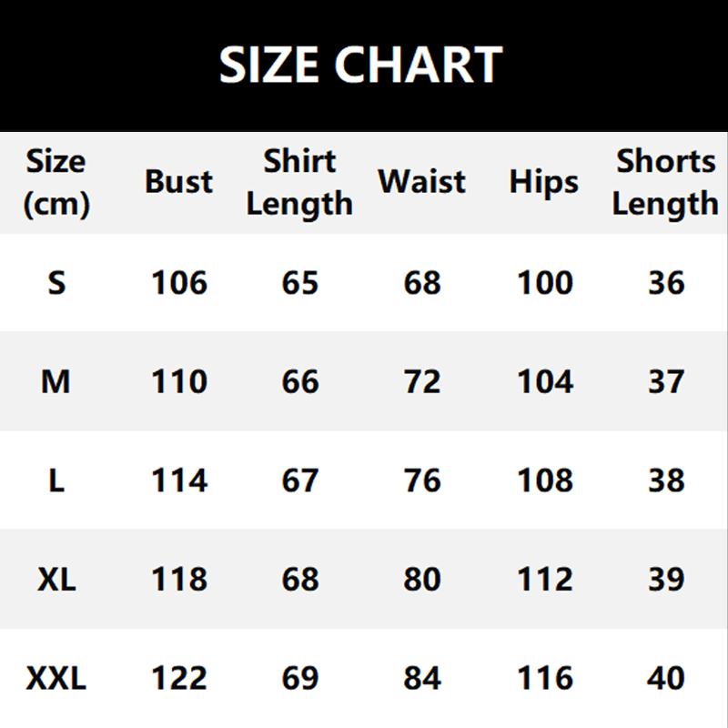Select shorts length 39 for size XL
Viewport: 728px width, 728px height.
[666, 580]
